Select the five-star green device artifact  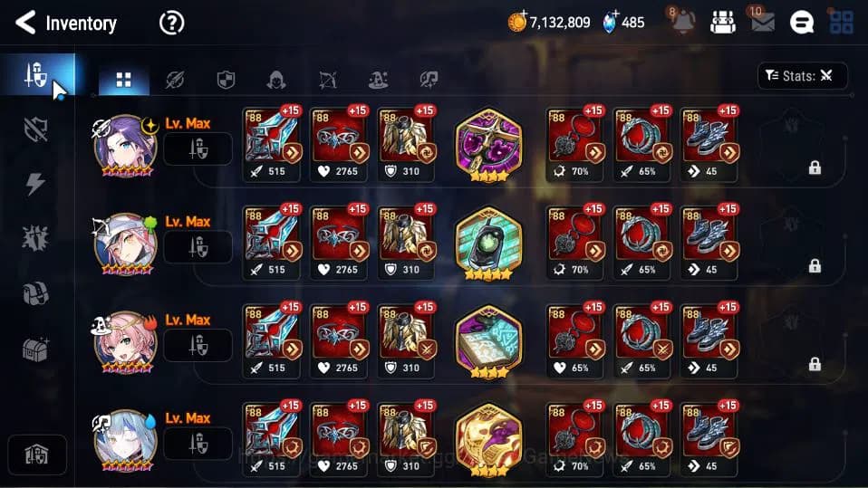point(488,244)
